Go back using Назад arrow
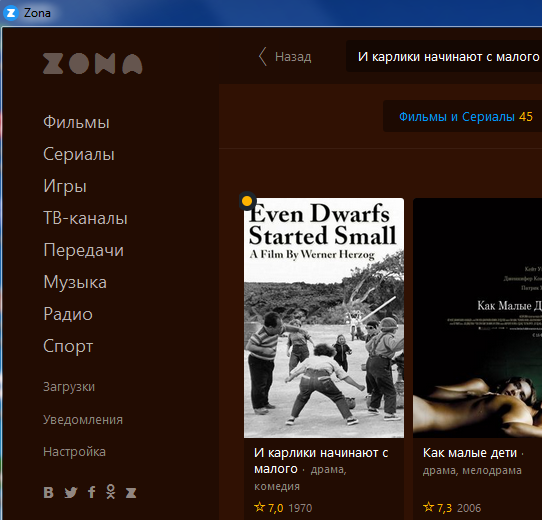The image size is (542, 520). (x=285, y=56)
